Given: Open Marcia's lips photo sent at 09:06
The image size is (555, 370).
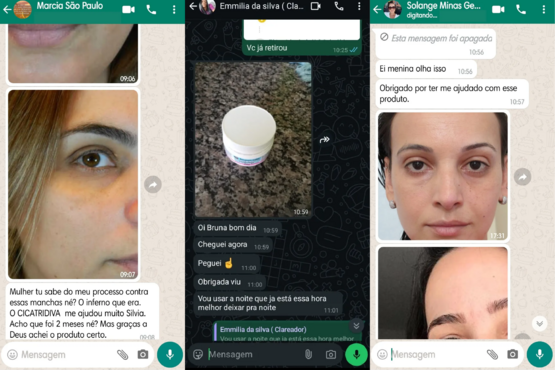Looking at the screenshot, I should pyautogui.click(x=73, y=53).
